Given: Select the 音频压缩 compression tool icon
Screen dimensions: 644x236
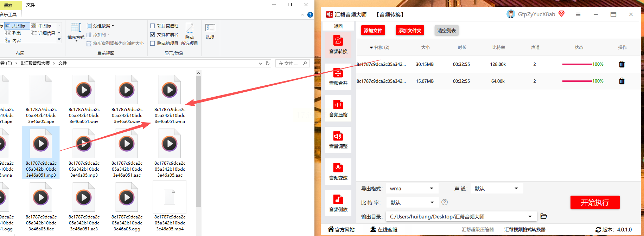Looking at the screenshot, I should (x=338, y=105).
